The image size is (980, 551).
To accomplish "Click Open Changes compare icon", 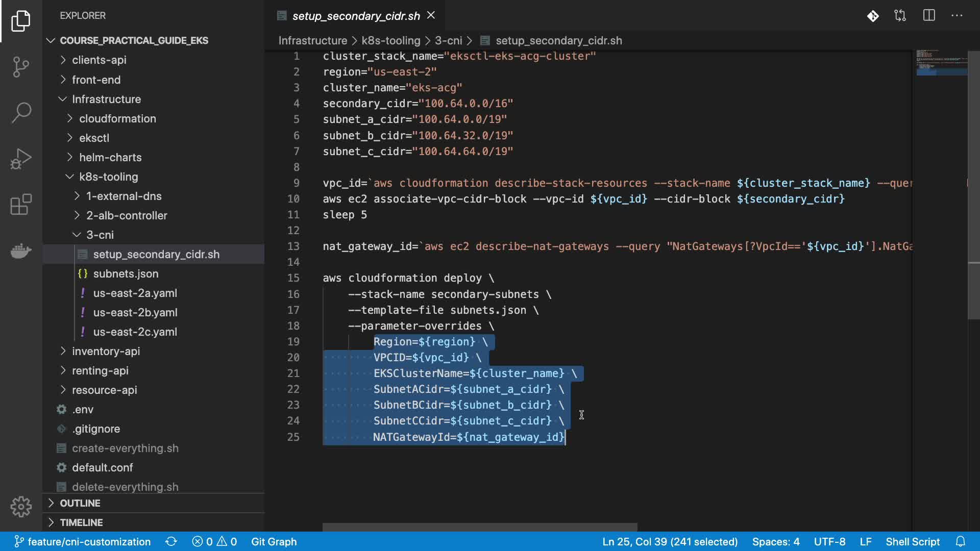I will pyautogui.click(x=900, y=16).
